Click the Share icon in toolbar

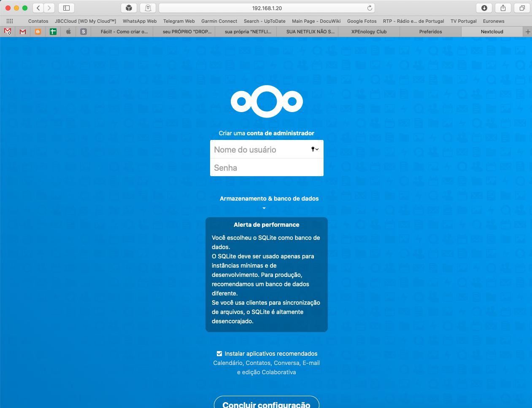point(503,8)
